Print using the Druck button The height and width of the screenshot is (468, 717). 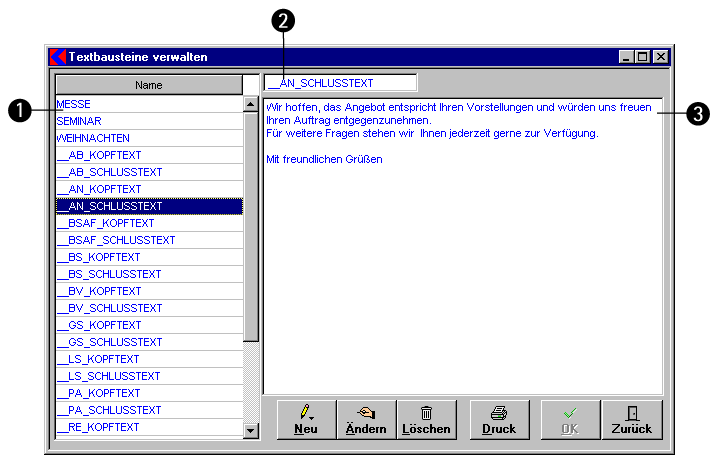[499, 419]
